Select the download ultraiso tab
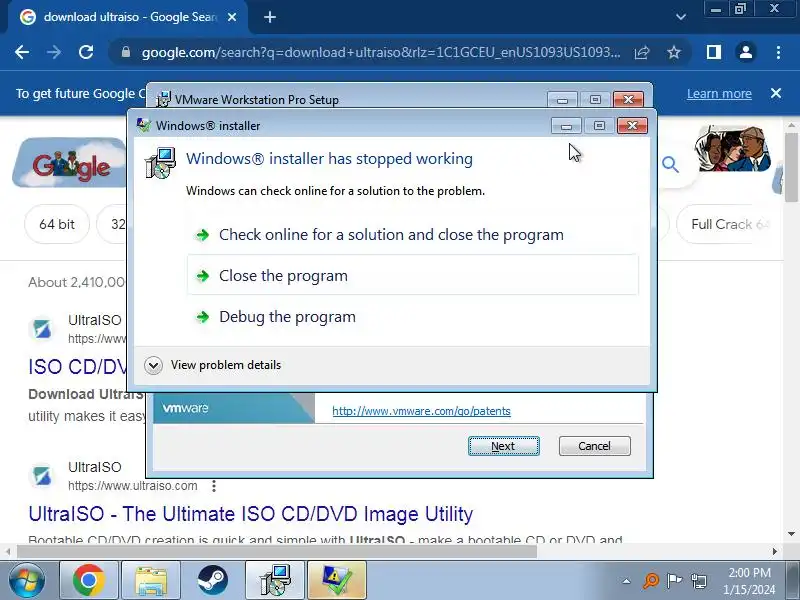 (x=128, y=17)
